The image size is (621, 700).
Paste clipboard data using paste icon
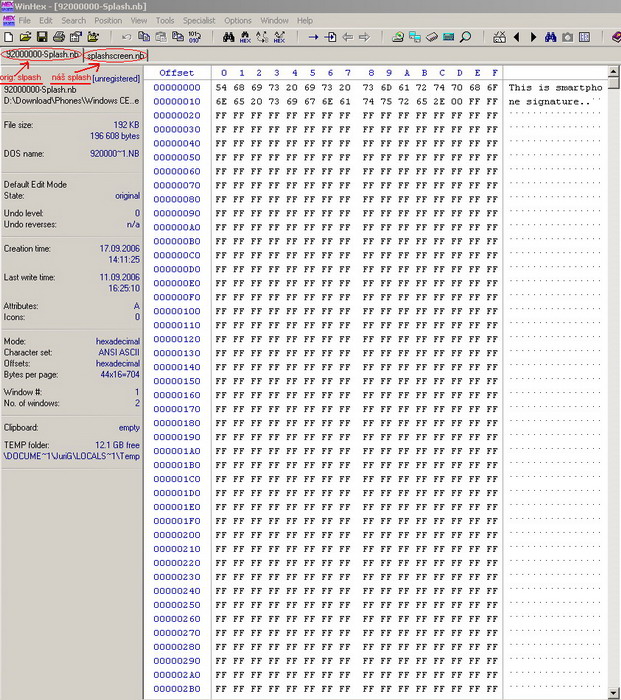pyautogui.click(x=178, y=37)
